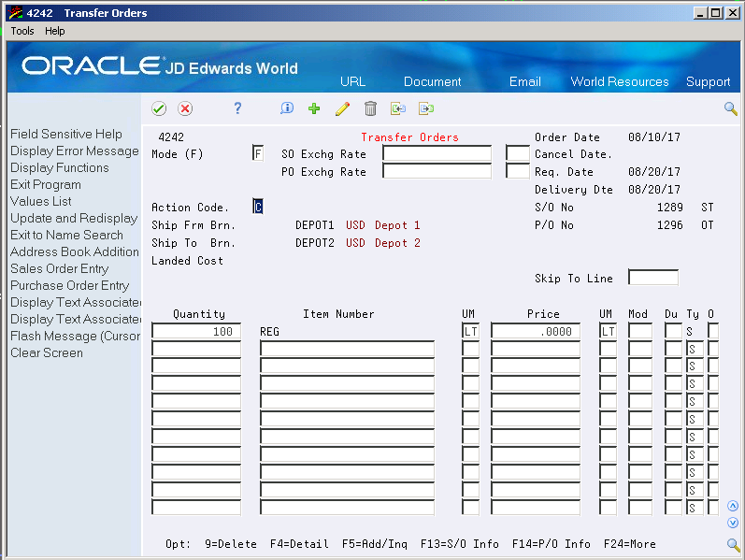Select Display Functions in sidebar

(60, 167)
